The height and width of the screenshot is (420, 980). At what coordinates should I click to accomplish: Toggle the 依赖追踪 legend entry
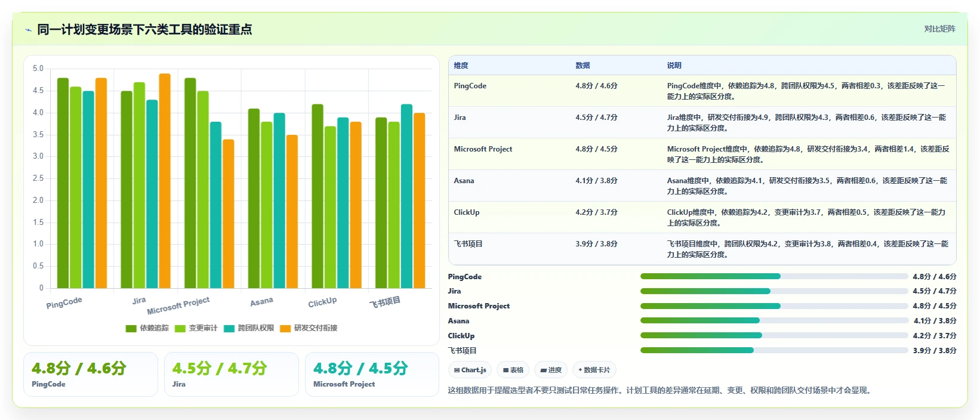tap(147, 328)
